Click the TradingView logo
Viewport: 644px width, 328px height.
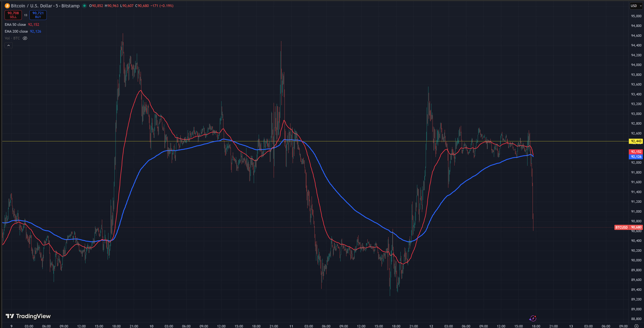(28, 316)
